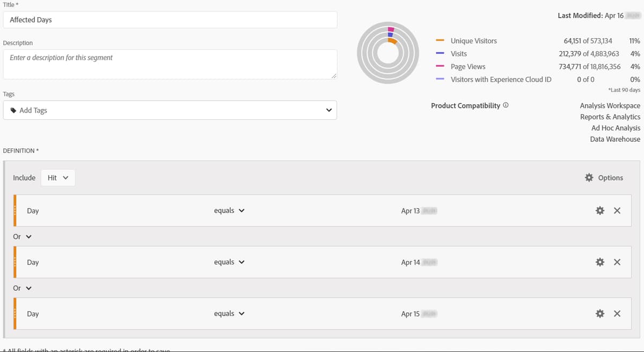Click the gear icon on Apr 14 rule
Image resolution: width=644 pixels, height=352 pixels.
[x=599, y=262]
